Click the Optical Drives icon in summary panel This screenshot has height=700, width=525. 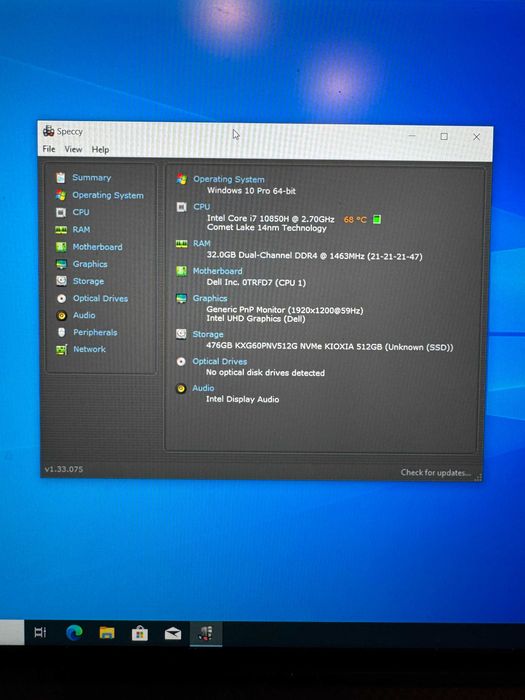tap(181, 361)
